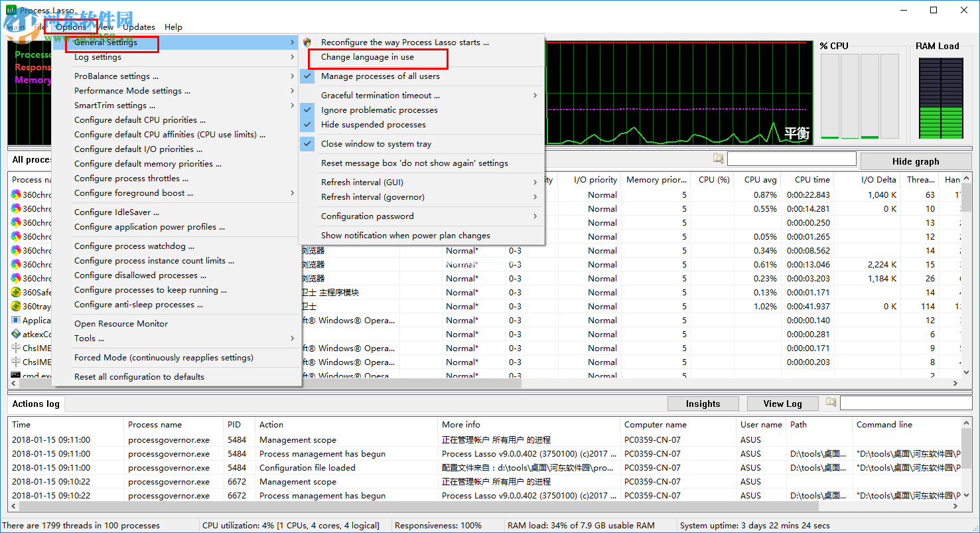The image size is (980, 533).
Task: Click the search icon beside View Log filter
Action: click(x=831, y=402)
